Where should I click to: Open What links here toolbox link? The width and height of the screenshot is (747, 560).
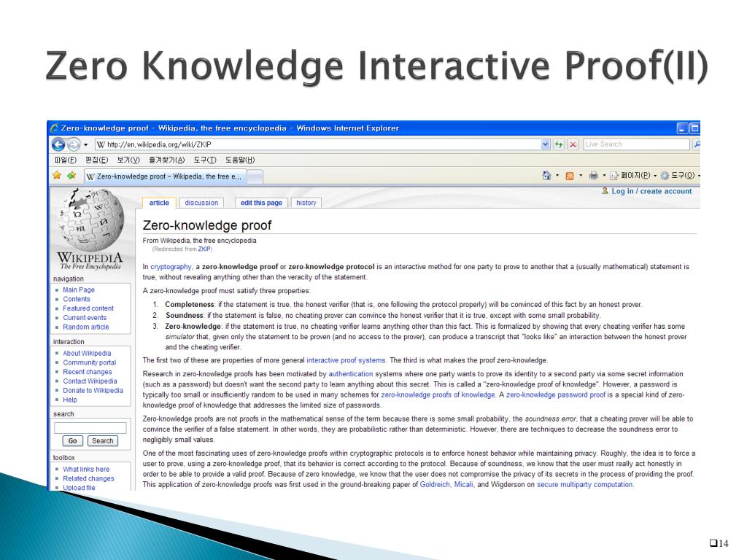(x=86, y=470)
